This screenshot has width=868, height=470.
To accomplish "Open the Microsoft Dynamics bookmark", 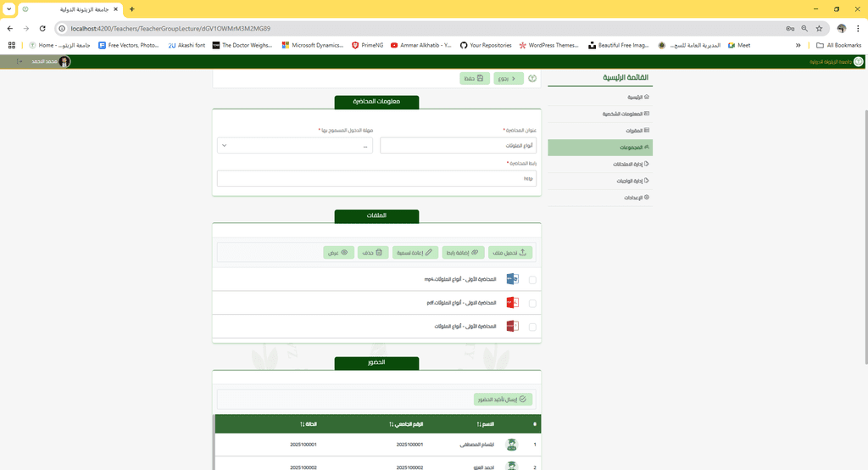I will (x=313, y=46).
